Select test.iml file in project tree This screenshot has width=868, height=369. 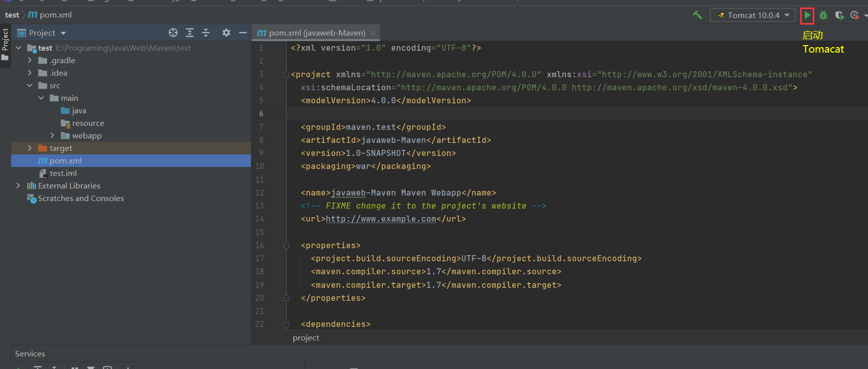tap(63, 173)
